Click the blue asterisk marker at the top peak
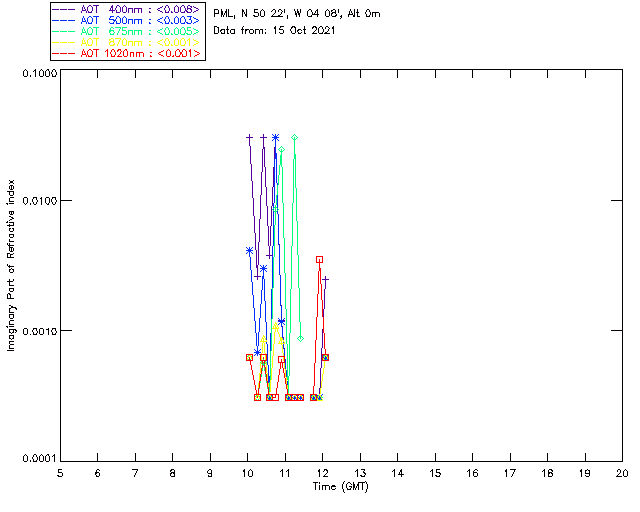 pos(275,137)
